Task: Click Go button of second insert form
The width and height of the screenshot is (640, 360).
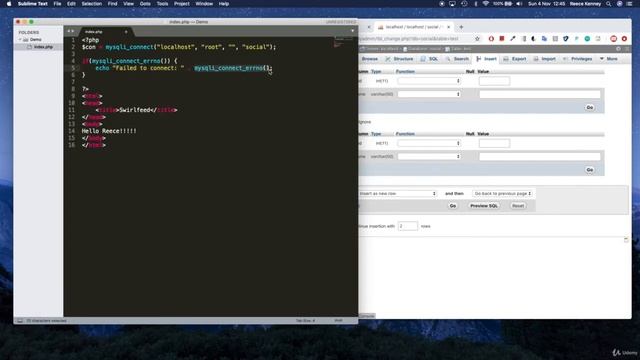Action: 590,170
